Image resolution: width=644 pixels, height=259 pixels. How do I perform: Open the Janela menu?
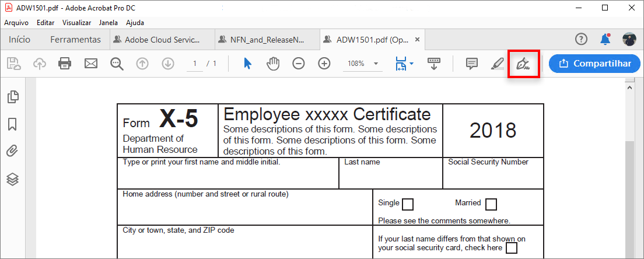pos(108,23)
